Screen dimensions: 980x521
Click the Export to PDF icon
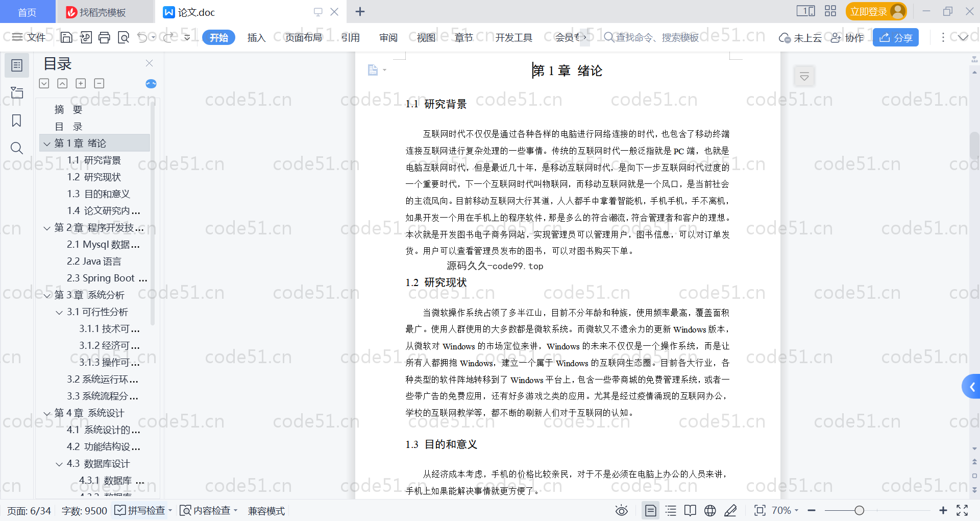point(86,37)
